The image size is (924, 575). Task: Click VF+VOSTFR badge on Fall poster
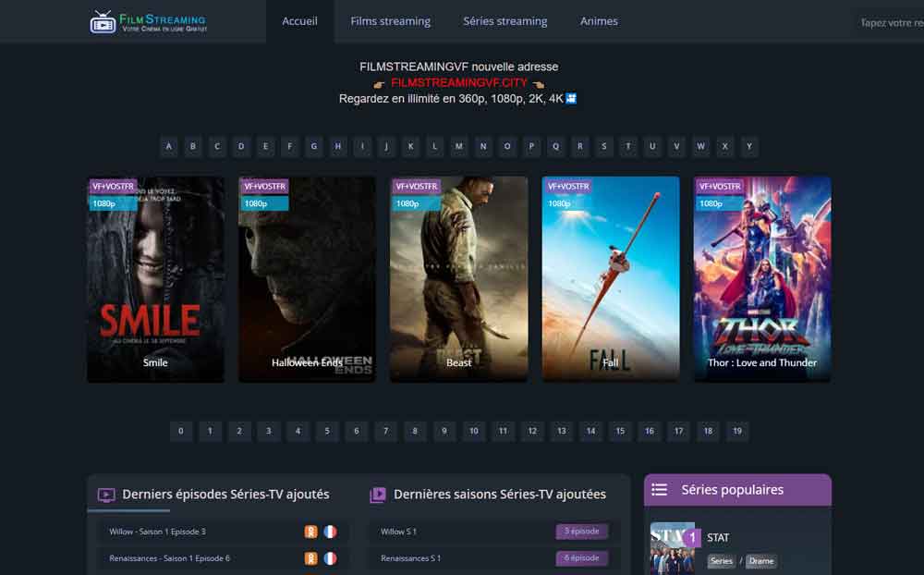coord(568,187)
